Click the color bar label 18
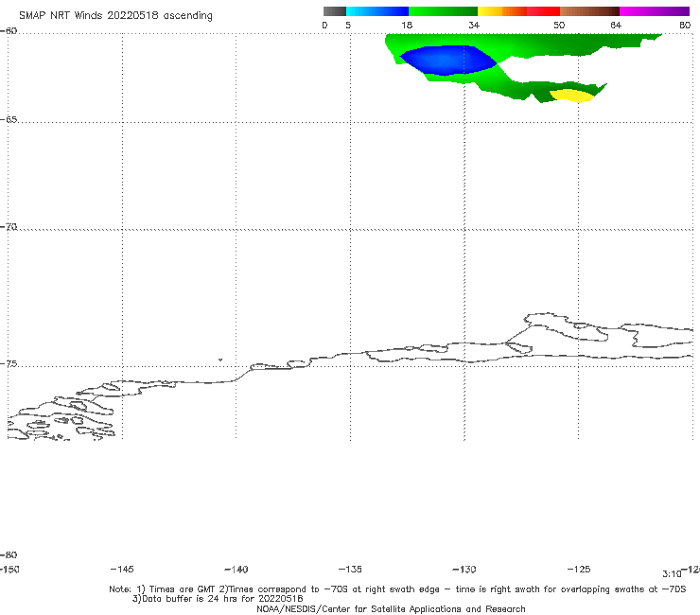 coord(407,25)
